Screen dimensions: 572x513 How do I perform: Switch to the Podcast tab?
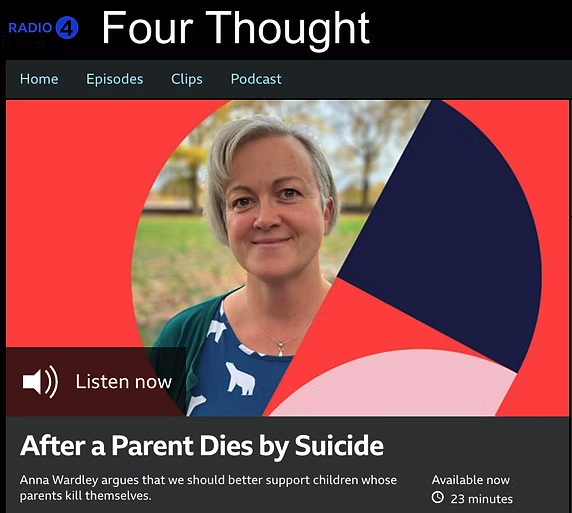[x=256, y=79]
